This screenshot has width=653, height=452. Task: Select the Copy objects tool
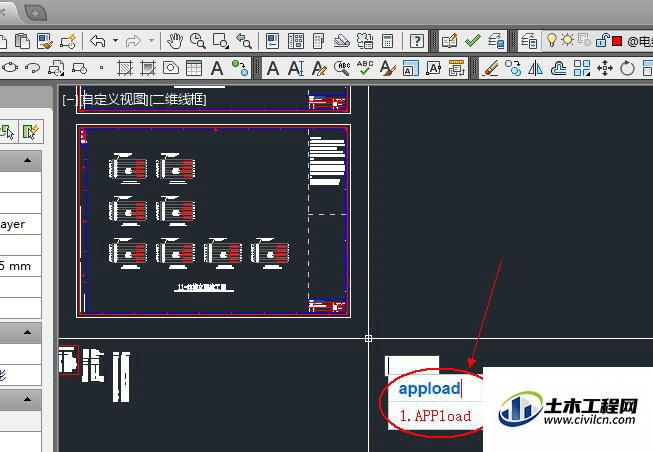click(x=513, y=68)
